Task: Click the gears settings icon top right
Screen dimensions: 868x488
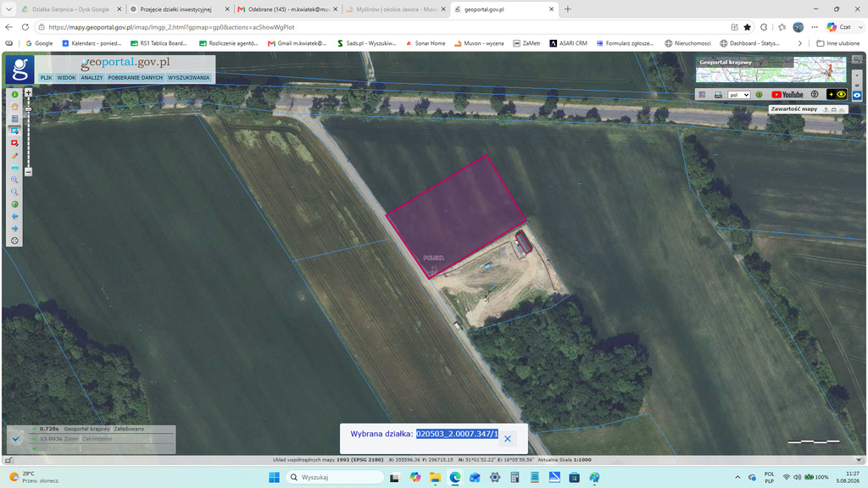Action: tap(857, 59)
